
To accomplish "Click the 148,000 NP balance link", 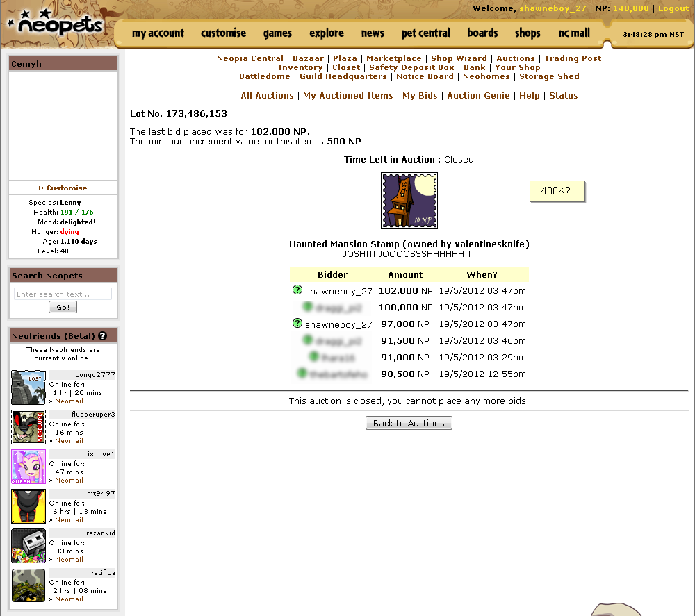I will pos(631,8).
